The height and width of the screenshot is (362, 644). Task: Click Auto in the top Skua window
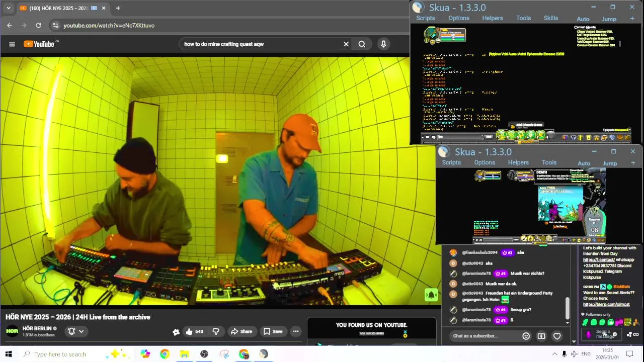(583, 19)
